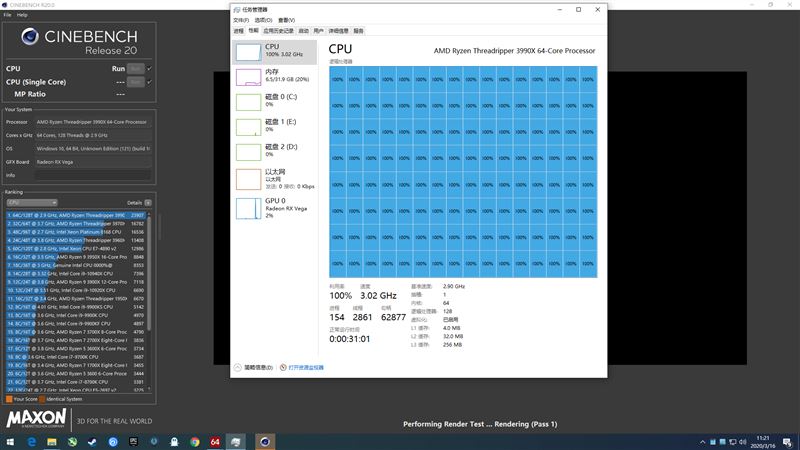Select the 32C/64T Threadripper 3970X ranking row

pos(76,223)
